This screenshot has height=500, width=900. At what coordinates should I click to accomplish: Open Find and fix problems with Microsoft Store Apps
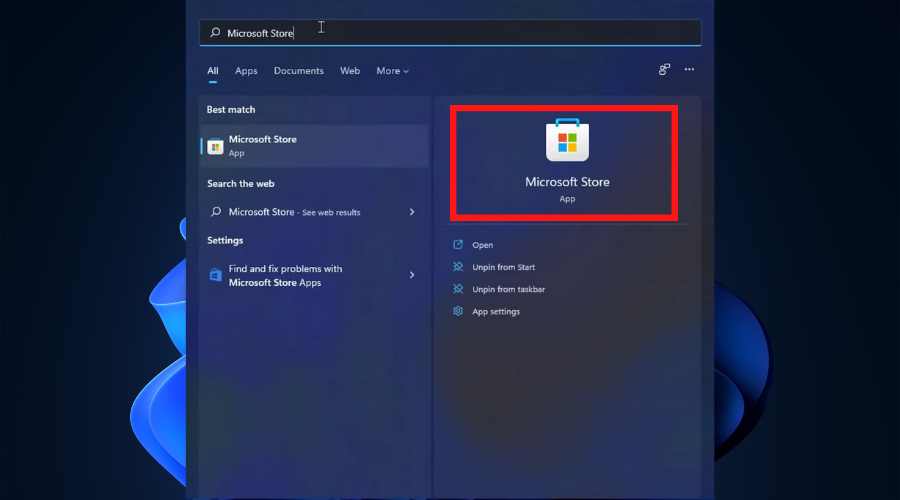(x=315, y=276)
